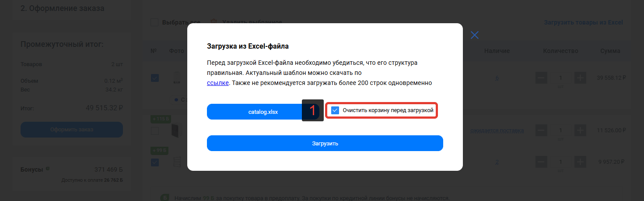Decrease quantity of the 11 526.00 ₽ item
The height and width of the screenshot is (201, 644).
(541, 130)
